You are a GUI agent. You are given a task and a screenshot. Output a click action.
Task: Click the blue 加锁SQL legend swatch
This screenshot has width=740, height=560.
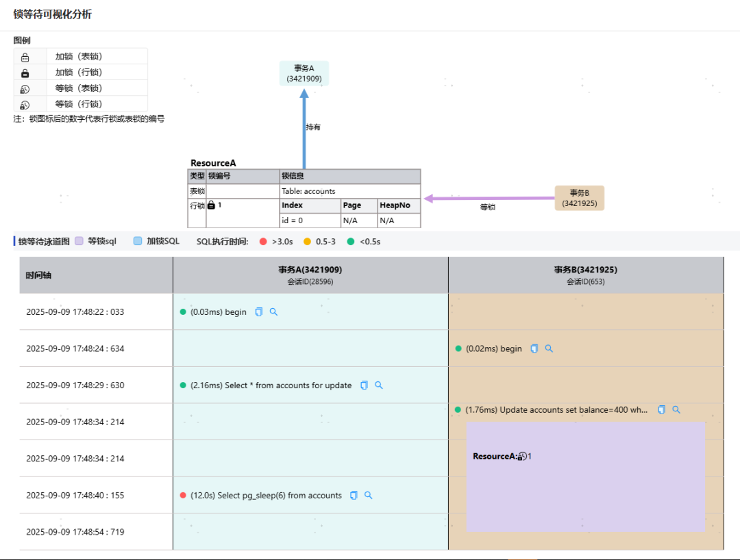click(137, 241)
